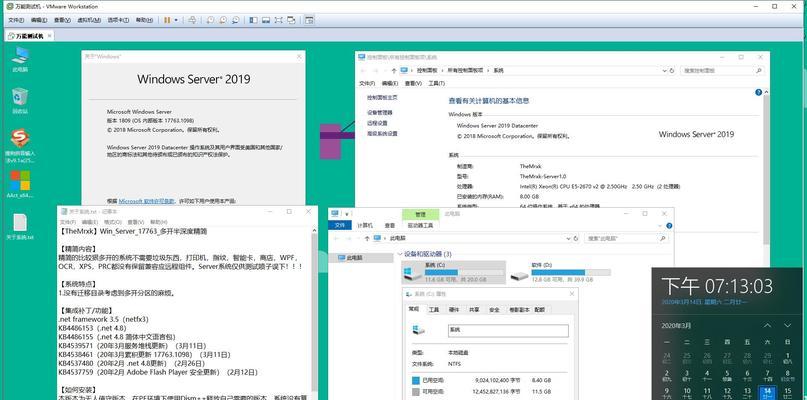Open the VMware 查看(V) menu

click(62, 20)
